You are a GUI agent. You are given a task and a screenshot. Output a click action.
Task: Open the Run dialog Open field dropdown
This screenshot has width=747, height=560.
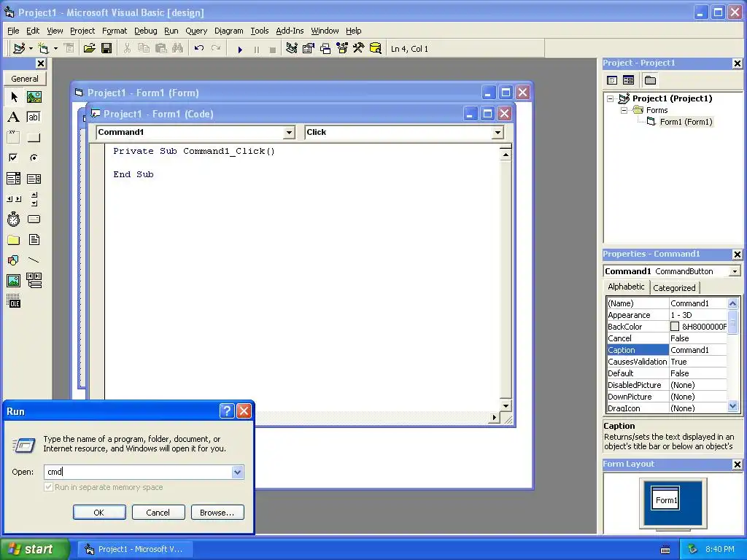point(237,472)
